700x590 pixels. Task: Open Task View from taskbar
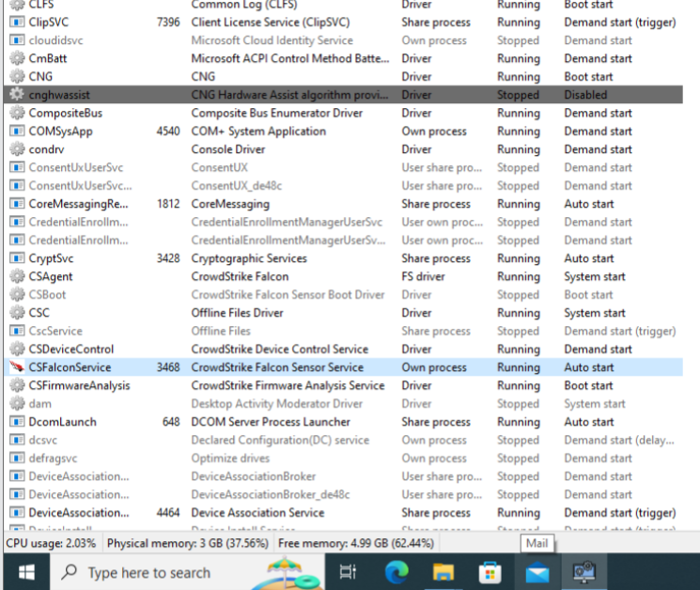click(349, 572)
